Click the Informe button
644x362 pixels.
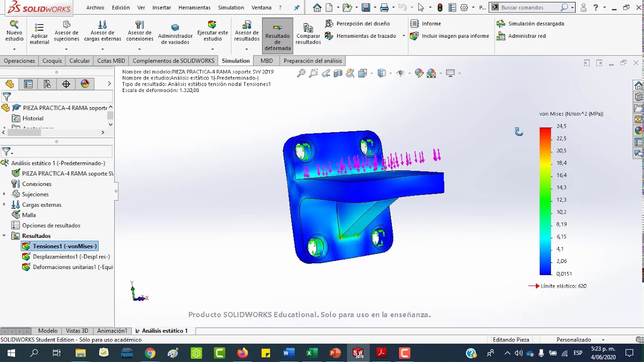click(x=426, y=24)
